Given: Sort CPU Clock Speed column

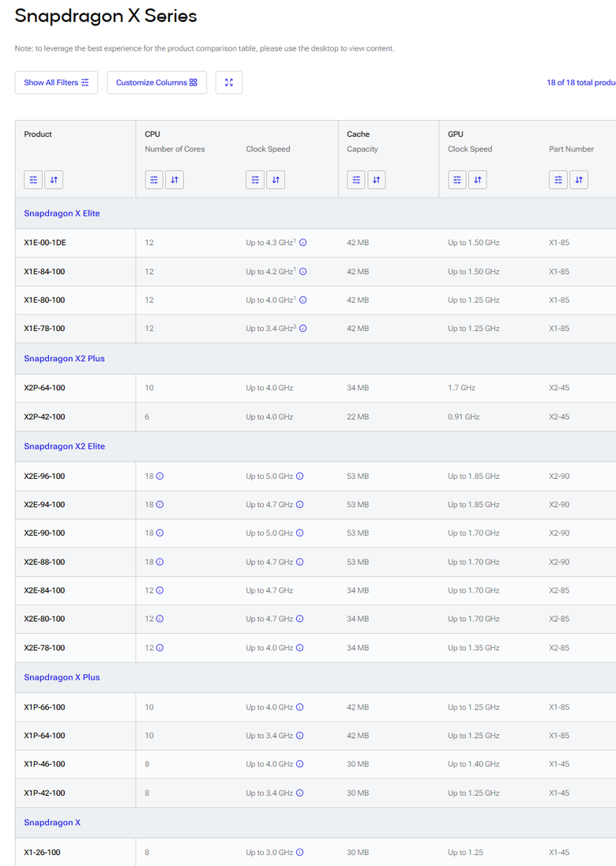Looking at the screenshot, I should pos(276,179).
